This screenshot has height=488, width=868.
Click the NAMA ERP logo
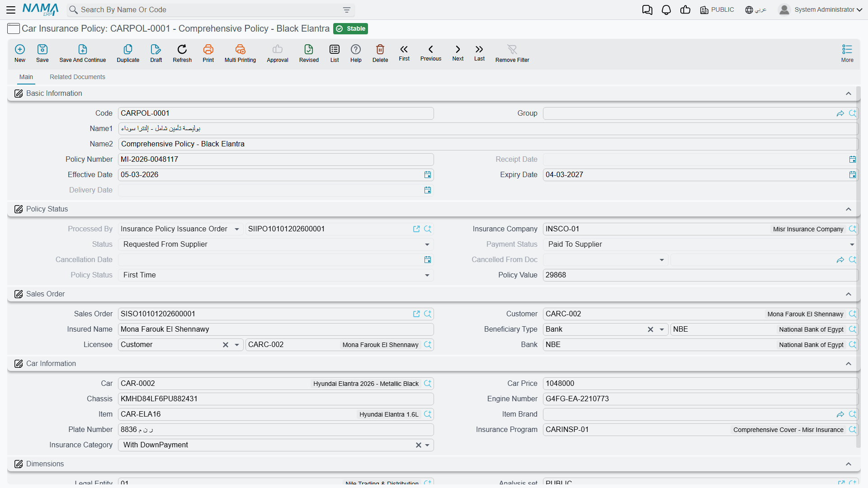[x=41, y=9]
